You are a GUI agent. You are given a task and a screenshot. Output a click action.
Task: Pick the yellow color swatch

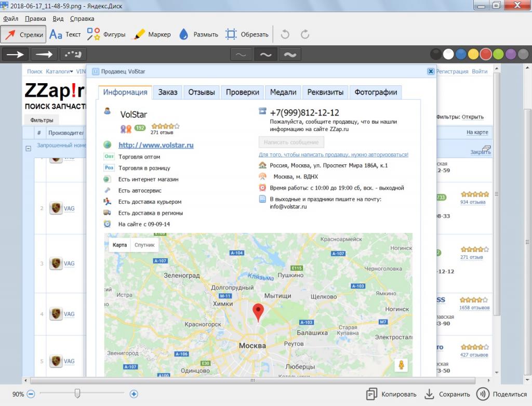point(473,54)
